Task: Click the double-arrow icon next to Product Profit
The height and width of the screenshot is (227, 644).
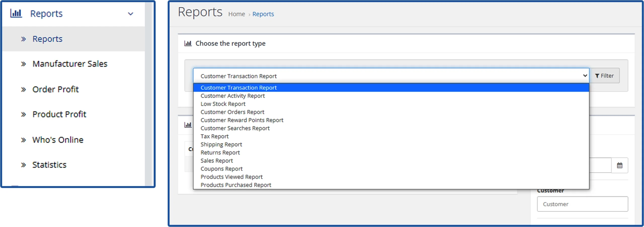Action: pos(23,114)
